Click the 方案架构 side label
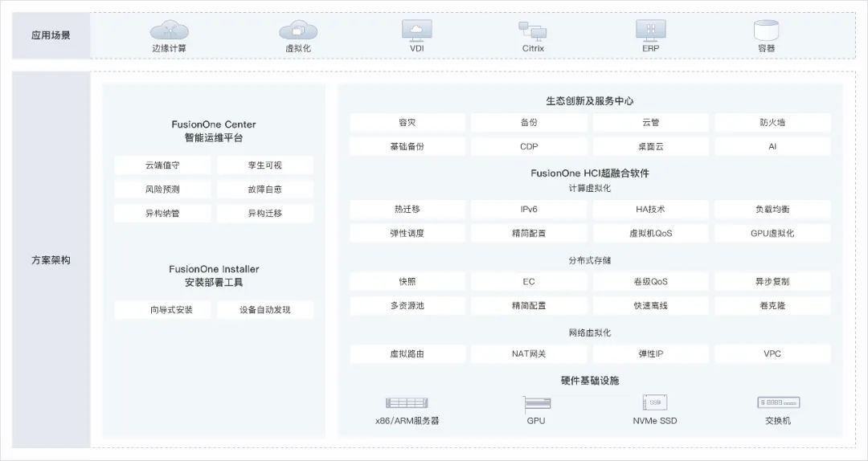 click(x=51, y=260)
